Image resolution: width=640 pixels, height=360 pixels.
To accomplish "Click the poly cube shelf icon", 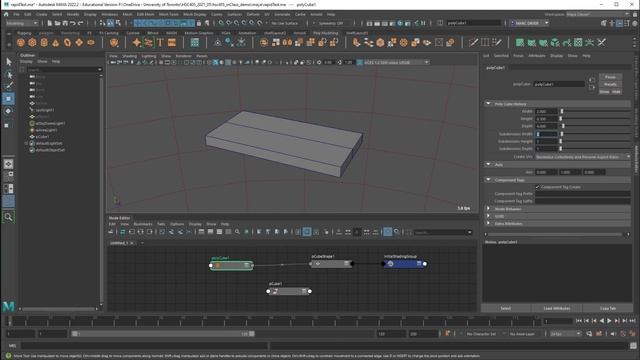I will click(32, 42).
